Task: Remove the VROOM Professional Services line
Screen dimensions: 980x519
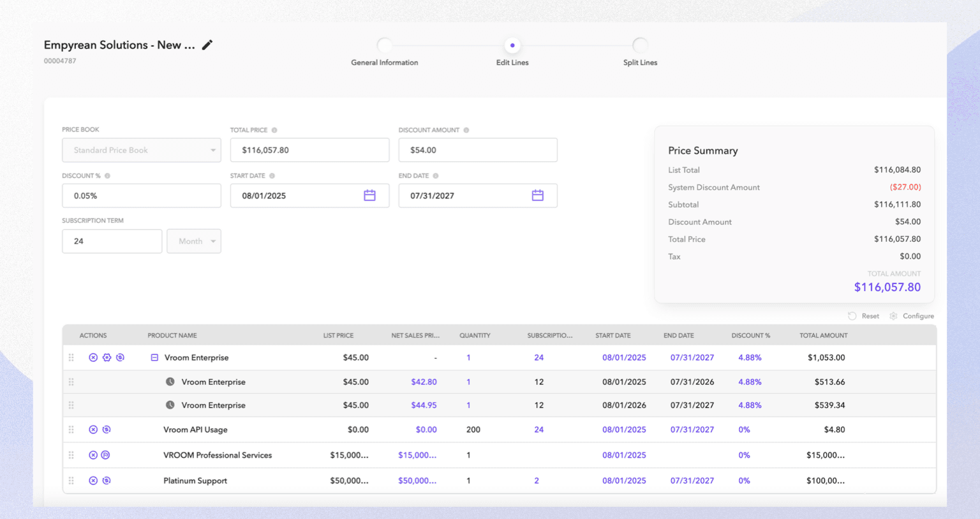Action: [x=93, y=455]
